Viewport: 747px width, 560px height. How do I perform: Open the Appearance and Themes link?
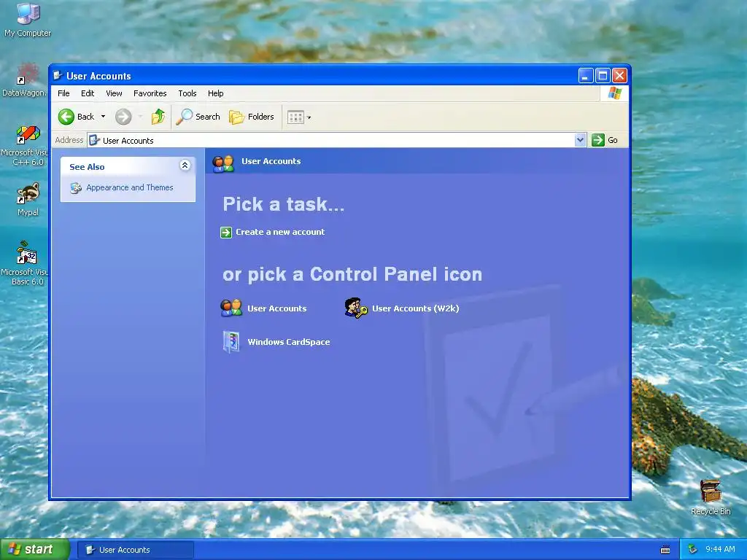point(130,187)
